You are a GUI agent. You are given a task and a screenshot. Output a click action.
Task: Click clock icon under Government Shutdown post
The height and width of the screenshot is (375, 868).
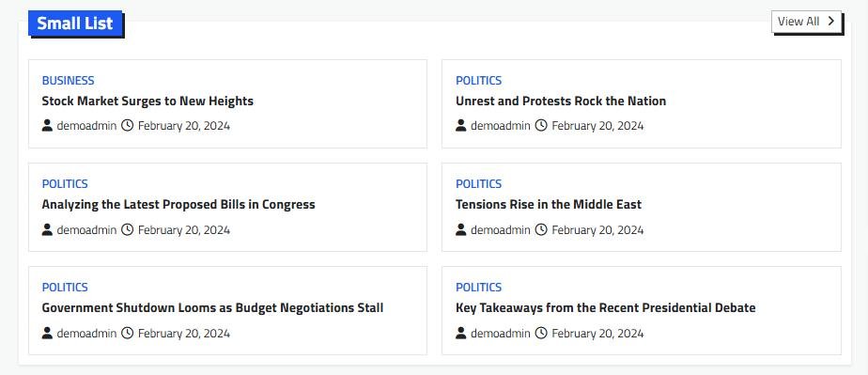point(128,333)
